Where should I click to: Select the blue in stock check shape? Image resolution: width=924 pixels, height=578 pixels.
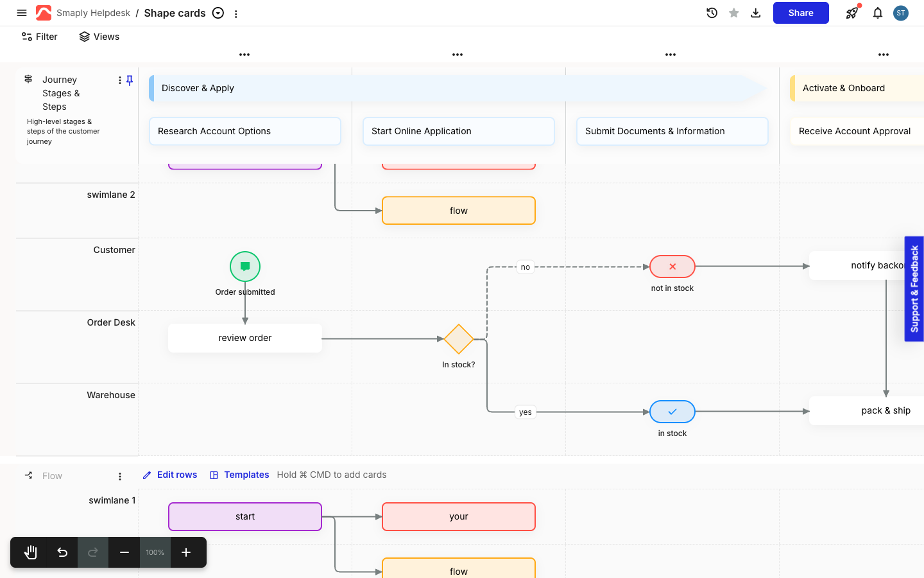[x=672, y=412]
